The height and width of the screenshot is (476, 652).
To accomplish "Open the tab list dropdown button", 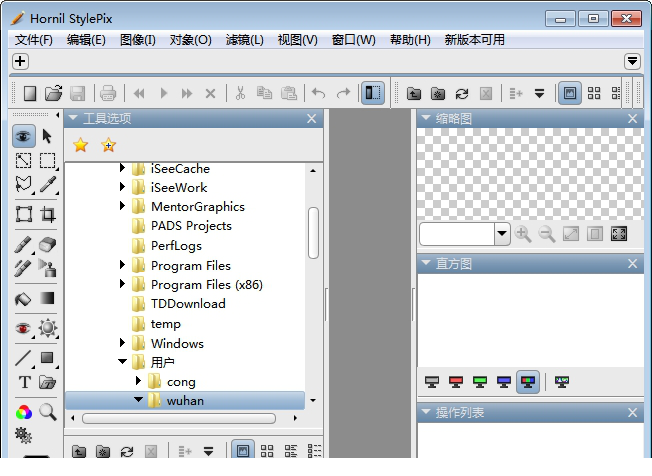I will (x=632, y=62).
